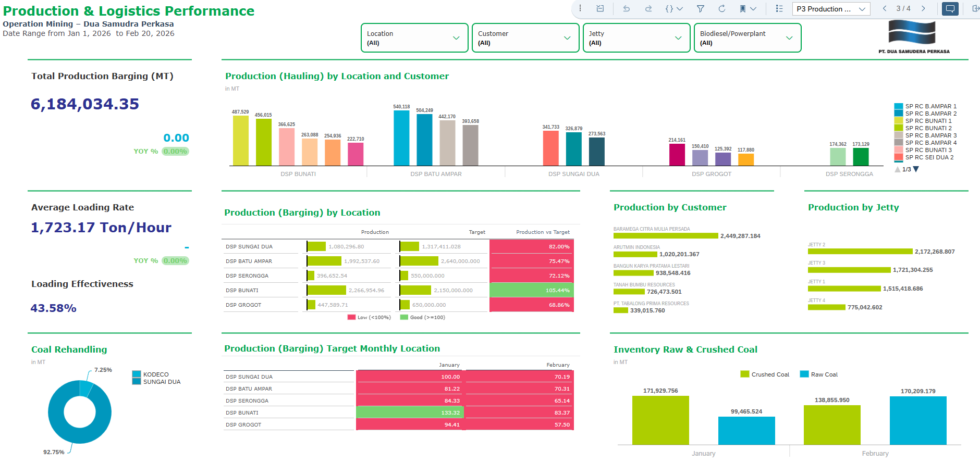The height and width of the screenshot is (463, 980).
Task: Click the hauling legend up arrow
Action: [897, 169]
